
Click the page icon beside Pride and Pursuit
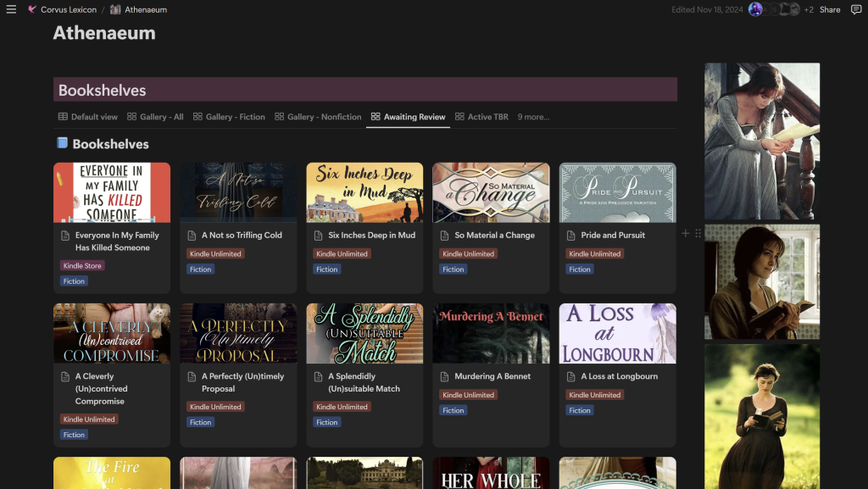tap(572, 236)
